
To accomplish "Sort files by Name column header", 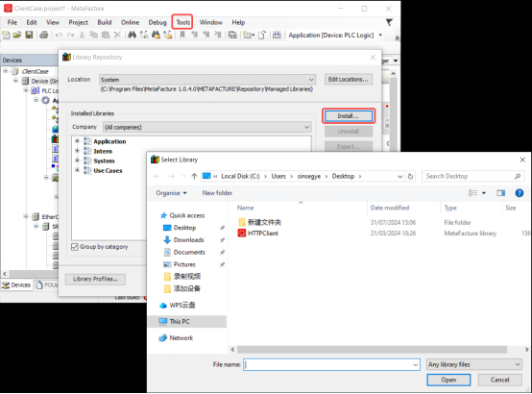I will click(x=245, y=208).
